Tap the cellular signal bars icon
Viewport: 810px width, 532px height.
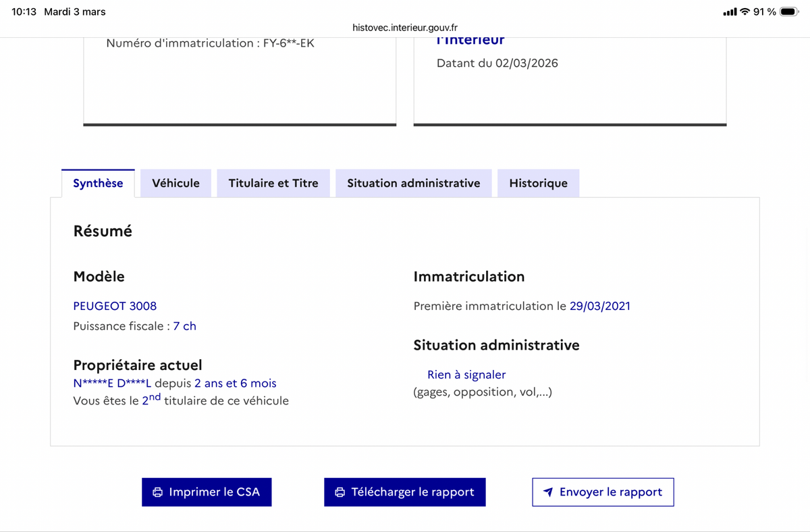click(729, 11)
